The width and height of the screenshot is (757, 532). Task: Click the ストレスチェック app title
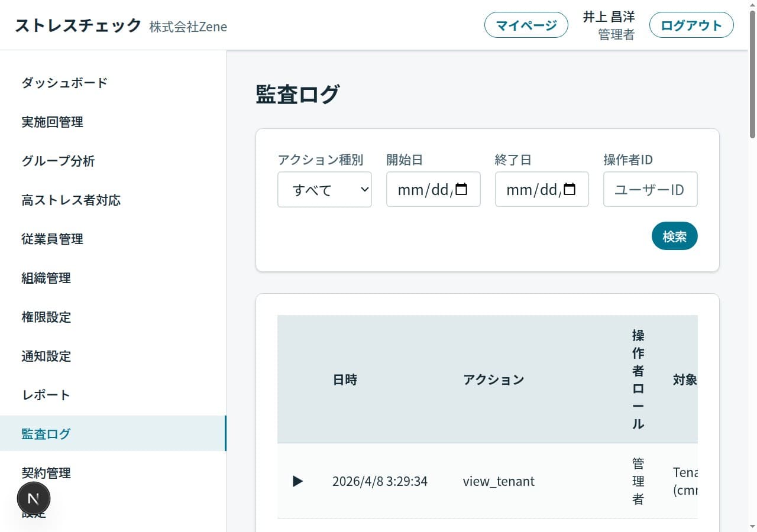point(78,25)
